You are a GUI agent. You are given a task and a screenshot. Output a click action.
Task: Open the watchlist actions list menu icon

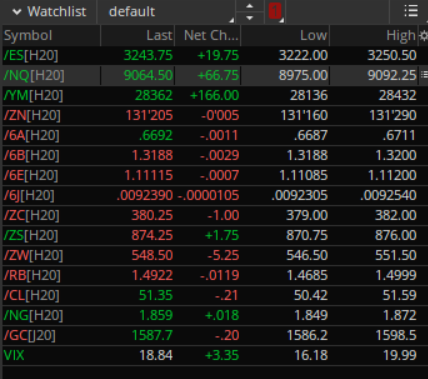pyautogui.click(x=411, y=11)
